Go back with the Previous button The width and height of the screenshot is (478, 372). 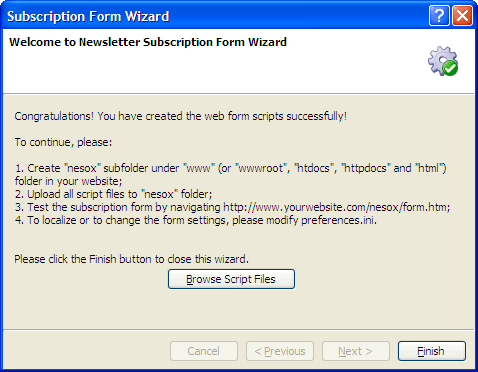point(280,351)
